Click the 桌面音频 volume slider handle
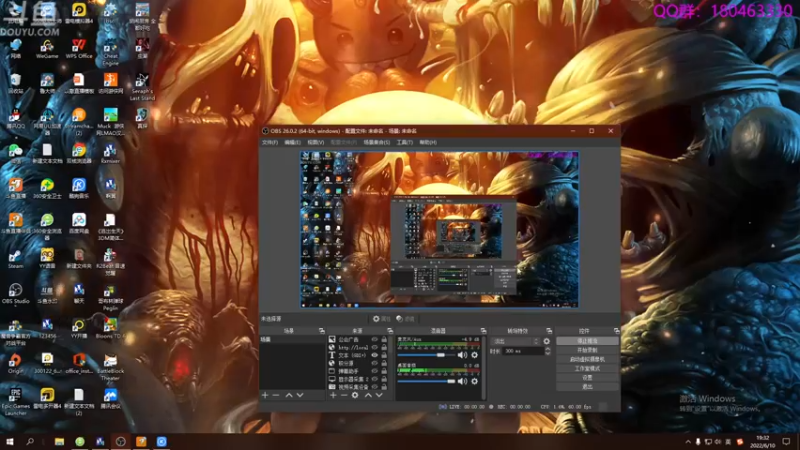This screenshot has height=450, width=800. click(451, 381)
